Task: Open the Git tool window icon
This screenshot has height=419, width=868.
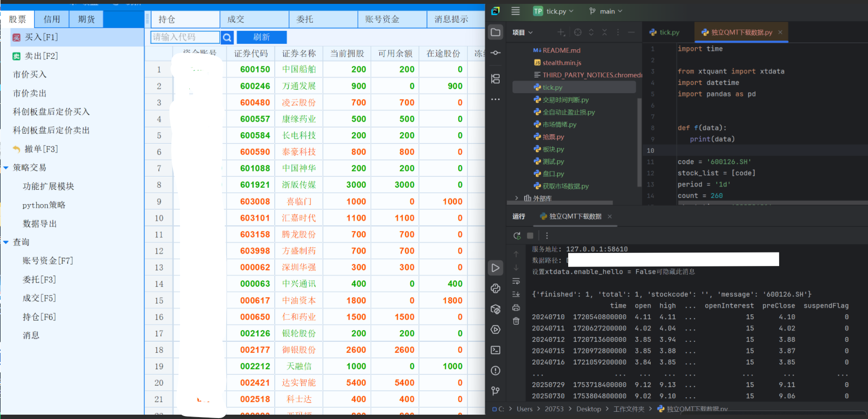Action: coord(495,391)
